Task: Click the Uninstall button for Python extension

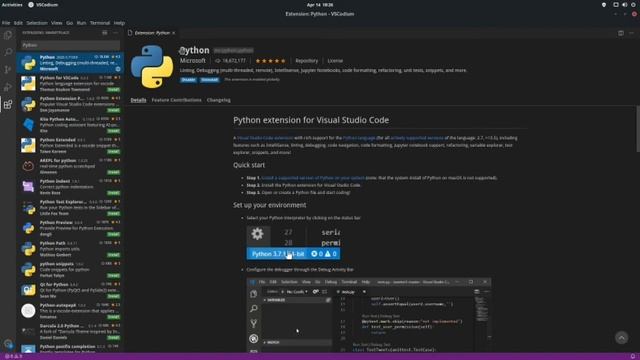Action: [209, 80]
